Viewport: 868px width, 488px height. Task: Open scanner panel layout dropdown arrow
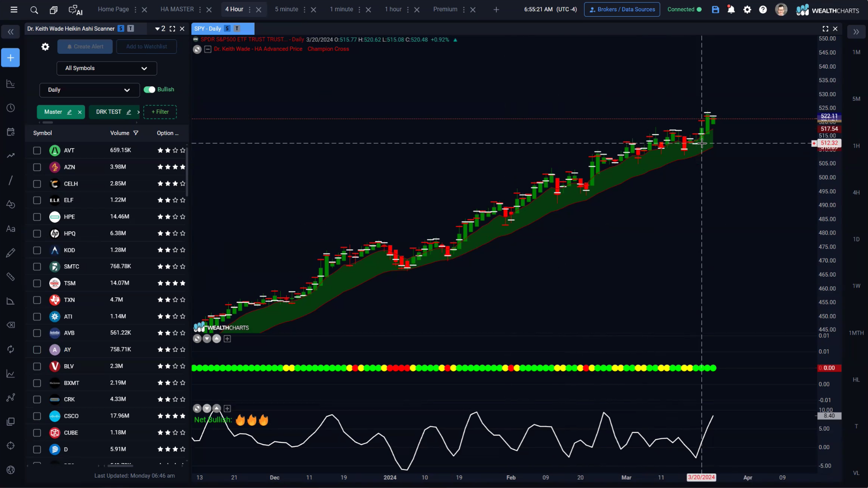tap(157, 28)
